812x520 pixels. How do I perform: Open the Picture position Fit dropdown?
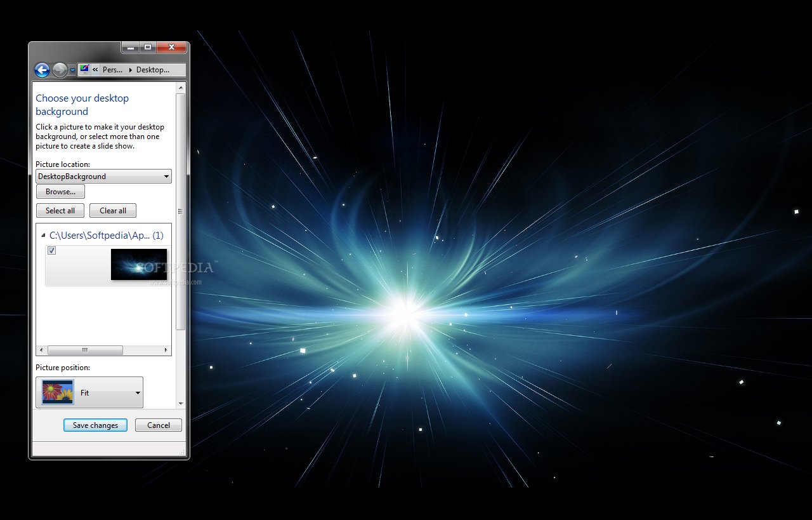(89, 392)
